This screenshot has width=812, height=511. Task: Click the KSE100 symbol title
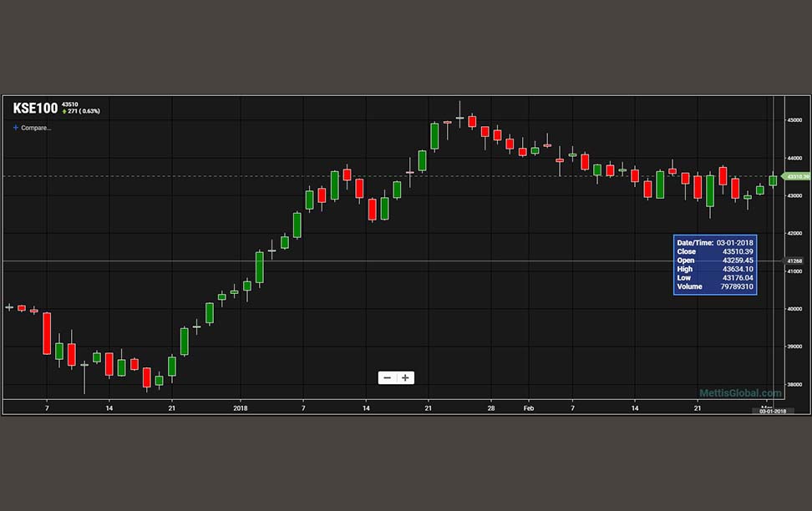tap(35, 109)
